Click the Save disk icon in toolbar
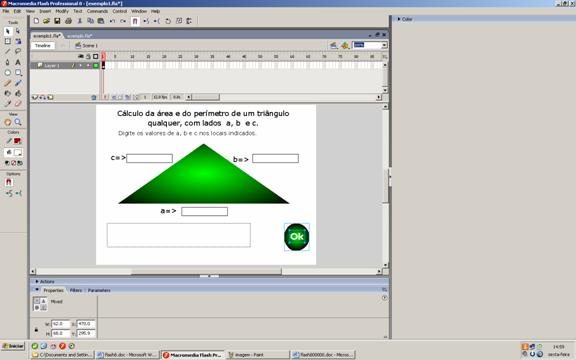Image resolution: width=576 pixels, height=360 pixels. coord(57,21)
